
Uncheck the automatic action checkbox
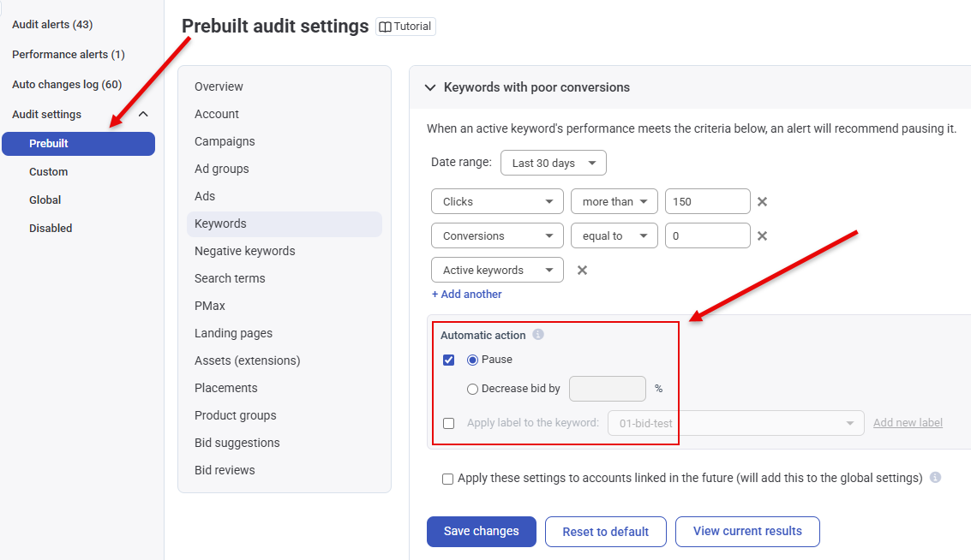[448, 360]
